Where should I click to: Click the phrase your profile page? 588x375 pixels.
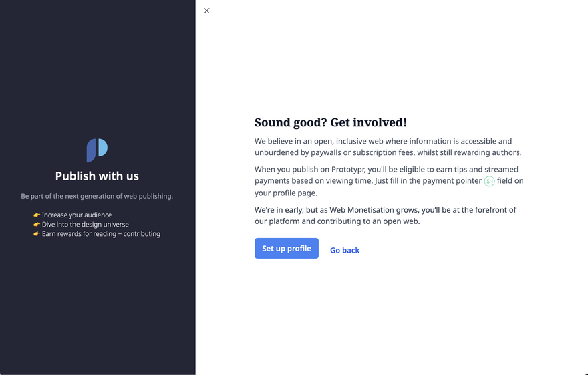point(286,193)
